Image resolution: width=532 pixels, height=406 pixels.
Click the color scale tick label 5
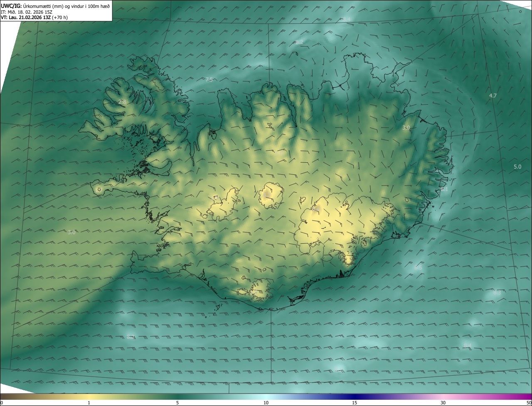(177, 403)
